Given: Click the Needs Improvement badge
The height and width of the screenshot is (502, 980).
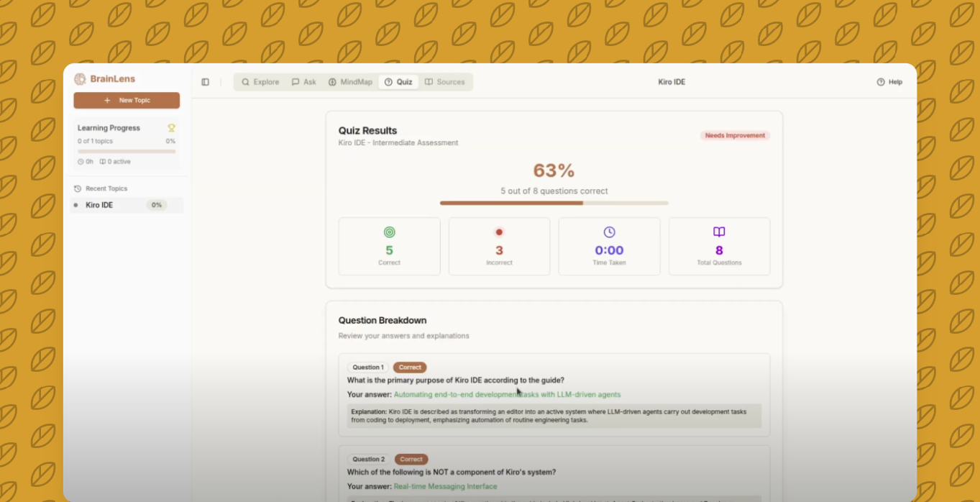Looking at the screenshot, I should click(x=735, y=135).
